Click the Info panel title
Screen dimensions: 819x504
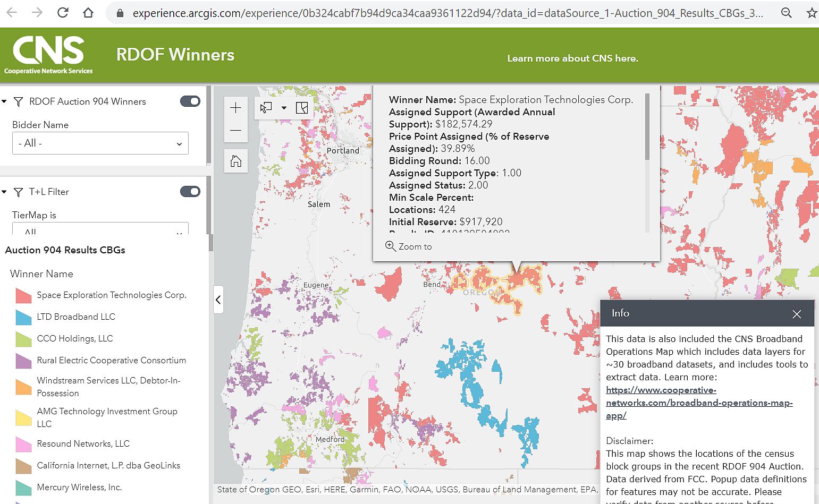pyautogui.click(x=620, y=313)
